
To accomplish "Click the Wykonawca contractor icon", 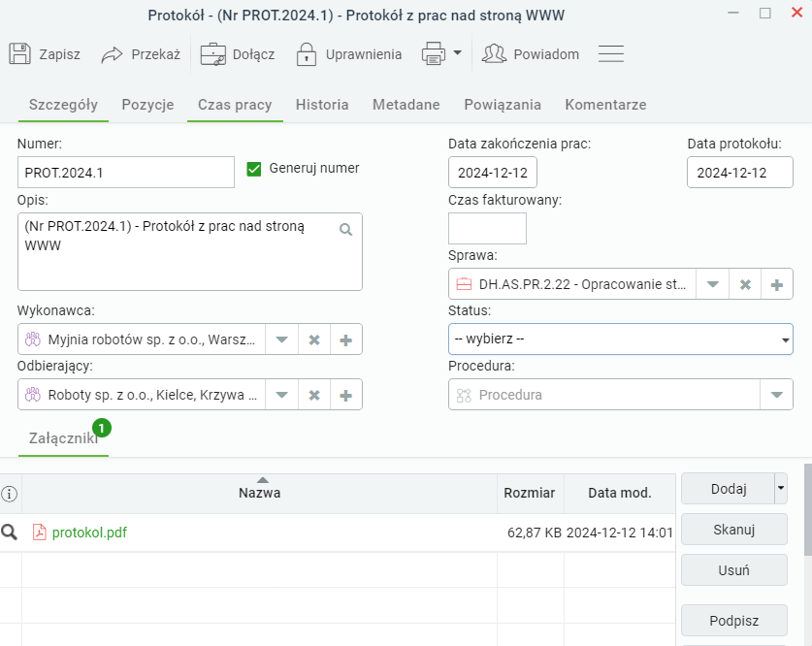I will coord(33,339).
